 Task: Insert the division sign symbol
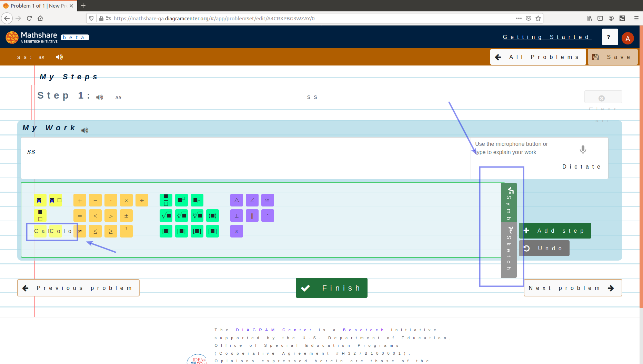[x=142, y=200]
